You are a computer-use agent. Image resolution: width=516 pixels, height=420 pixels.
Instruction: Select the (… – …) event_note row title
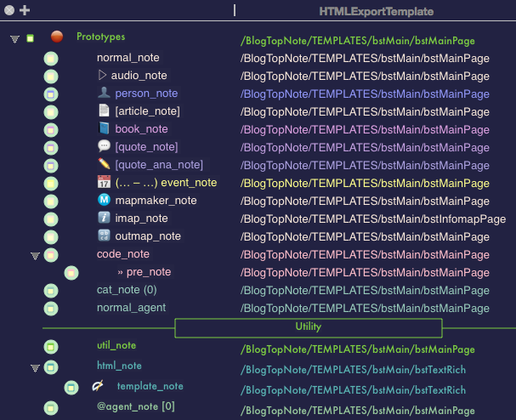166,182
